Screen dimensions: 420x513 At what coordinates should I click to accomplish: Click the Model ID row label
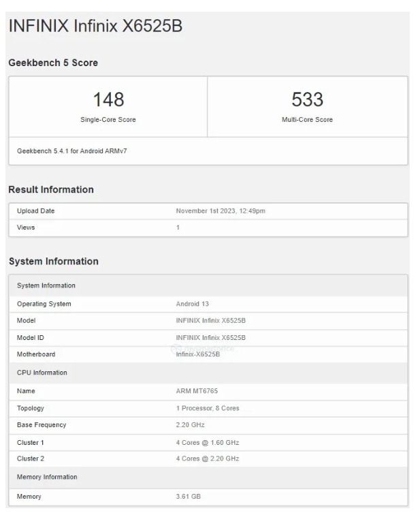coord(31,338)
